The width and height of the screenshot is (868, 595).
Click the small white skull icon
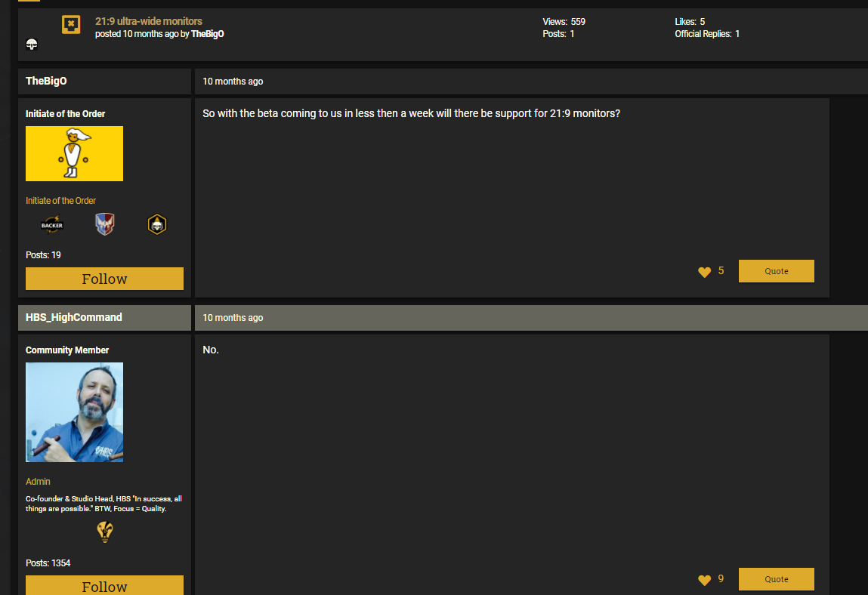click(x=32, y=45)
